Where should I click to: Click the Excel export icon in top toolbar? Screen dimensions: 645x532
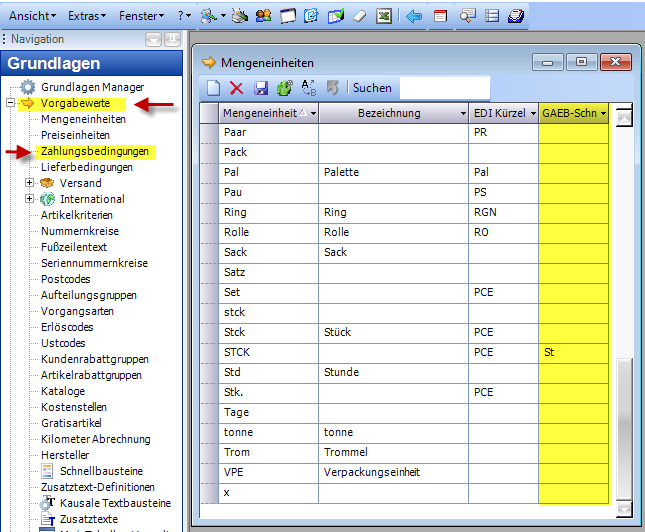click(x=382, y=16)
